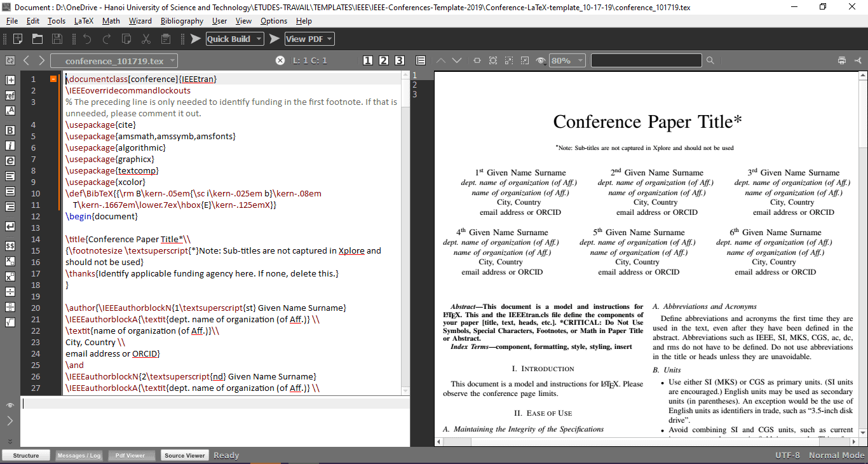
Task: Insert a reference using the ref icon
Action: click(10, 95)
